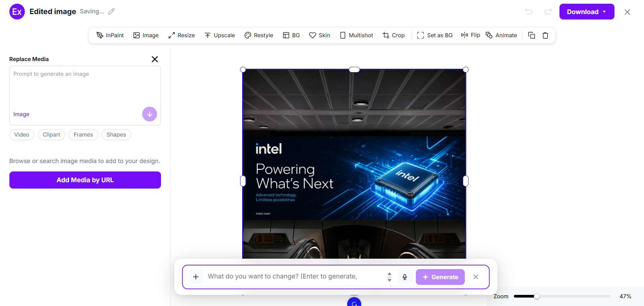Close the Replace Media panel
This screenshot has height=306, width=644.
point(155,59)
